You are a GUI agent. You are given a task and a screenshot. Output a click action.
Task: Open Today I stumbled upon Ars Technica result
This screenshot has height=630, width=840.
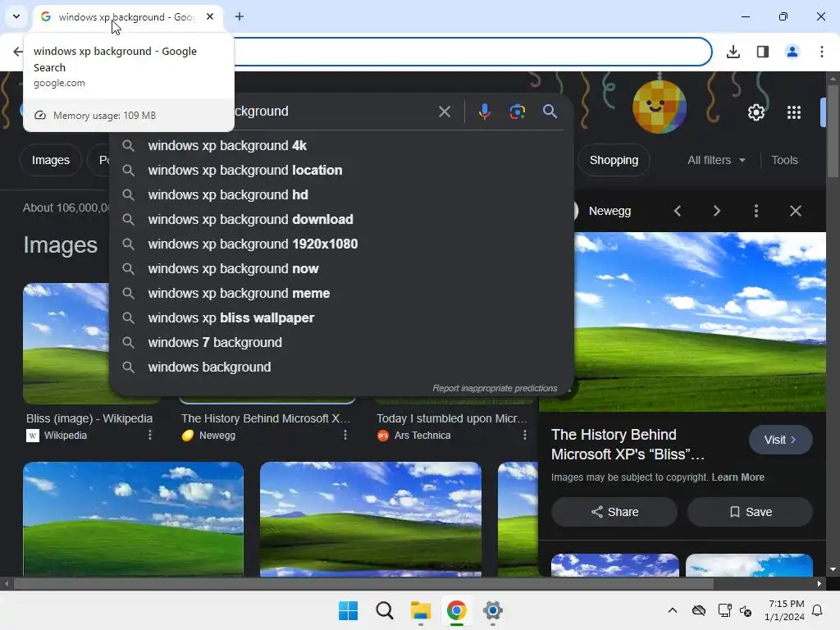click(x=452, y=418)
